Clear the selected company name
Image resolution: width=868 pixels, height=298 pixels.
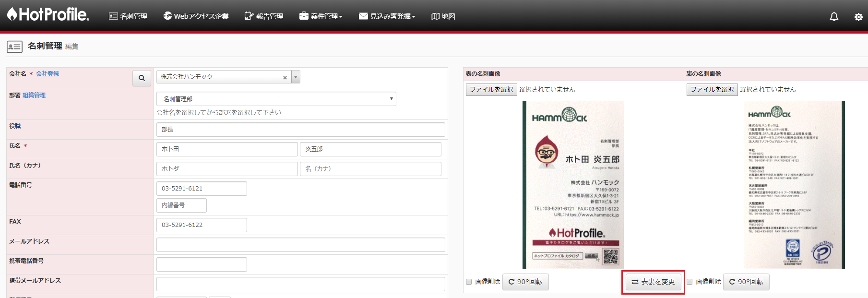[x=285, y=77]
